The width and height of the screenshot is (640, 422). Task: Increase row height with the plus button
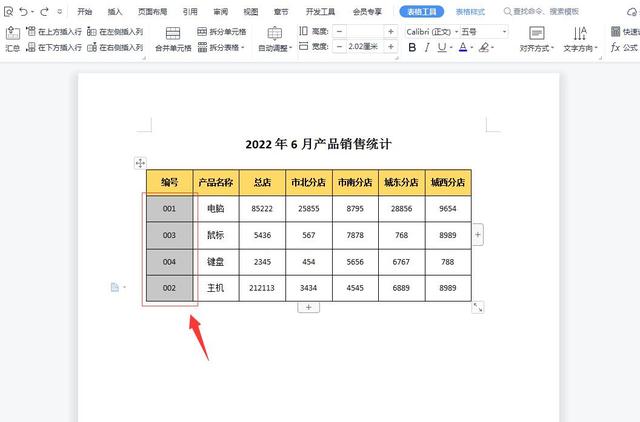click(391, 31)
